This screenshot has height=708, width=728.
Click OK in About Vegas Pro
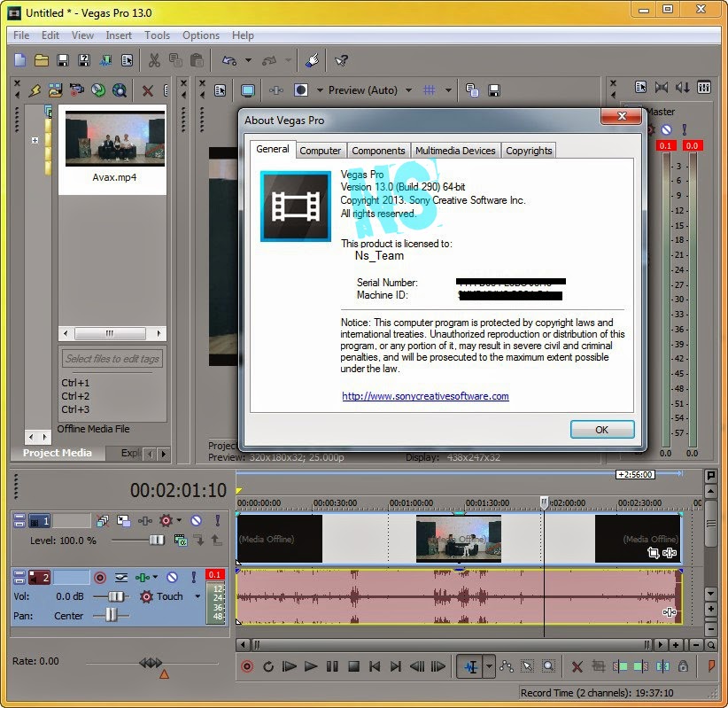(602, 430)
